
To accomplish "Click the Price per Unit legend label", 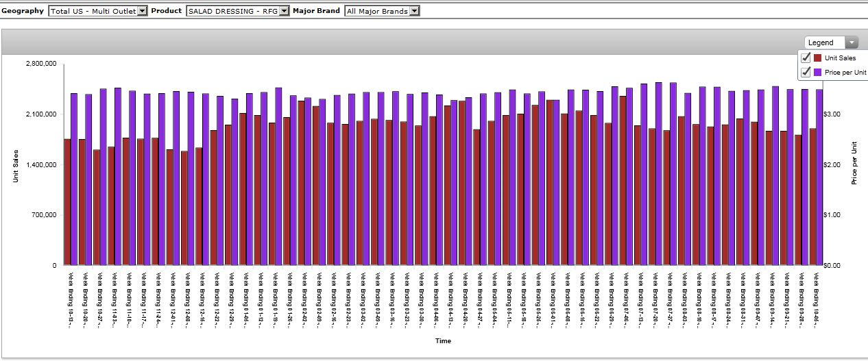I will [845, 72].
